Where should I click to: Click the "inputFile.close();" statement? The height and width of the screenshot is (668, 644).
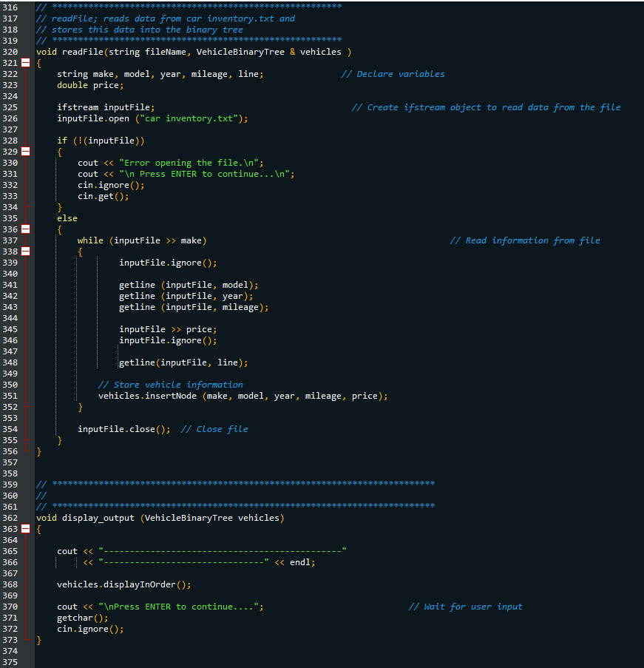click(x=124, y=429)
